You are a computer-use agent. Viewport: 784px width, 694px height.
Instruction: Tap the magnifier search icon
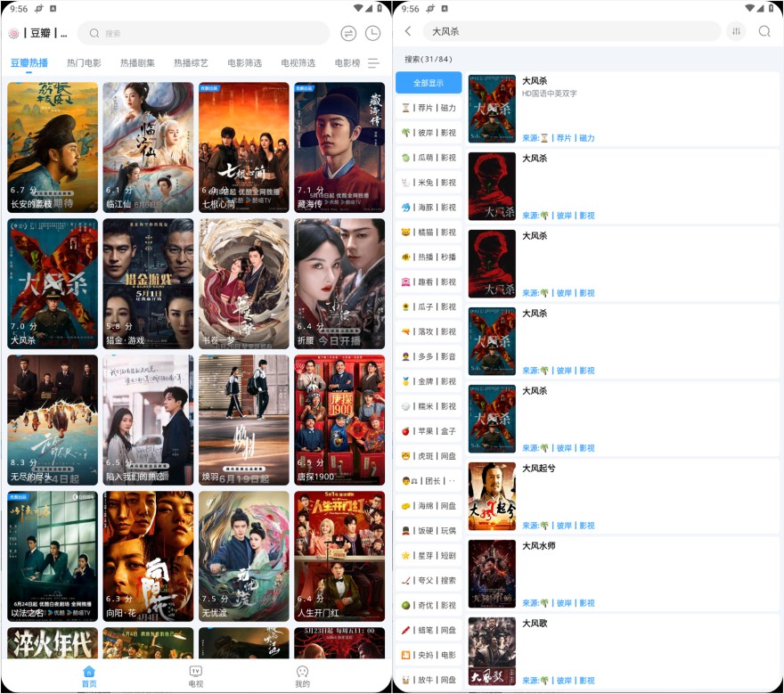(x=764, y=31)
